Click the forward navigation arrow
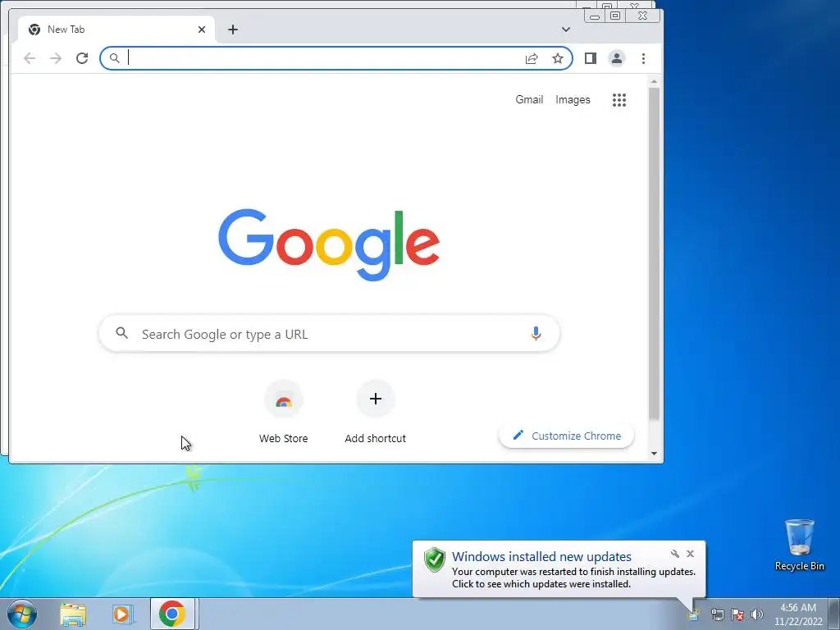The width and height of the screenshot is (840, 630). coord(56,58)
